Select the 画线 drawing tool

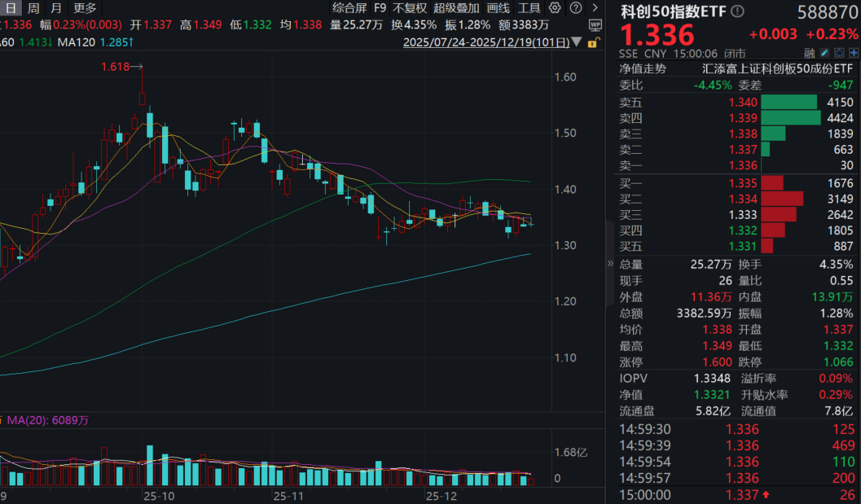pos(498,7)
